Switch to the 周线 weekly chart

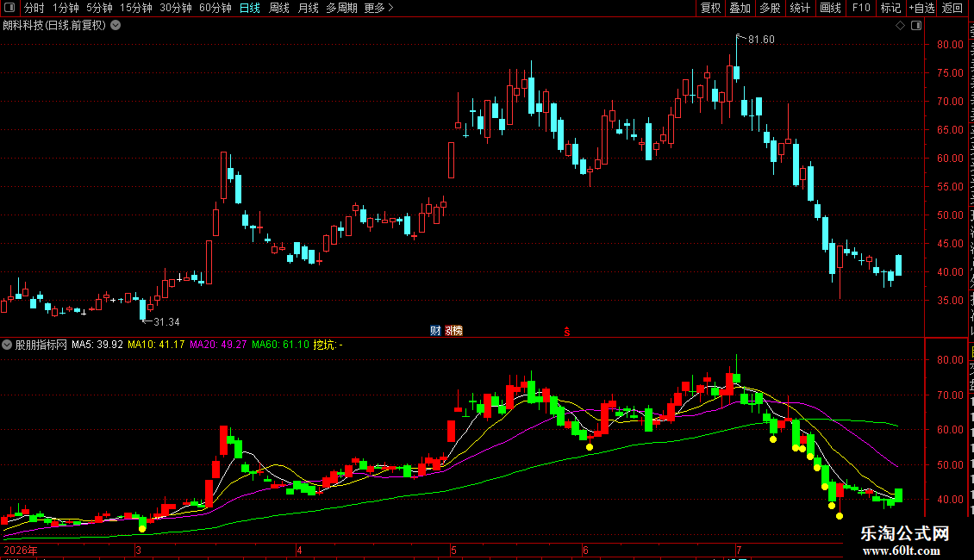(279, 8)
